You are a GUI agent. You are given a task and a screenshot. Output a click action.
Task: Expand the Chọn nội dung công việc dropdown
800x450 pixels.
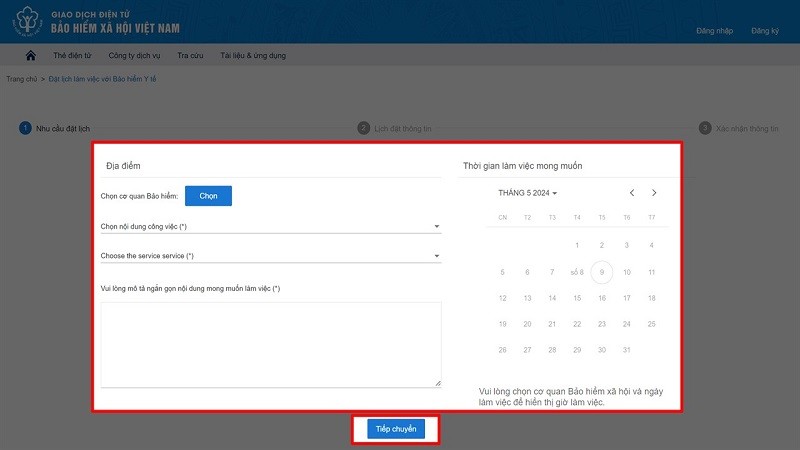(x=270, y=227)
